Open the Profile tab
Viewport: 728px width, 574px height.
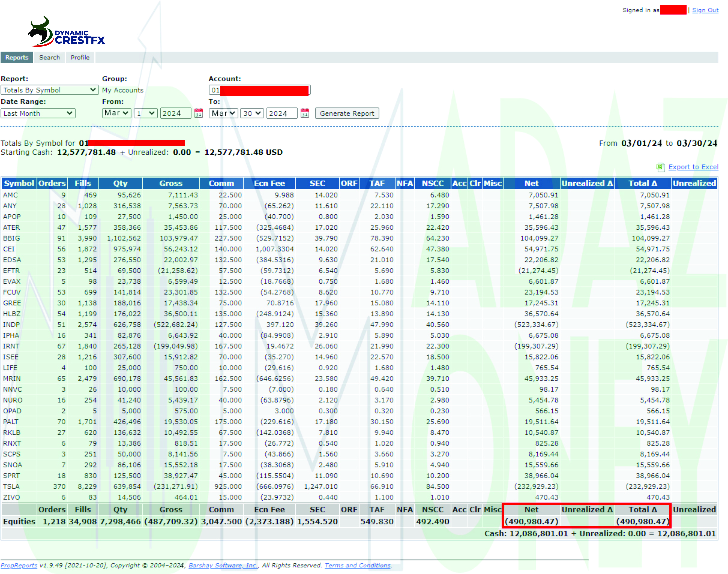click(80, 57)
